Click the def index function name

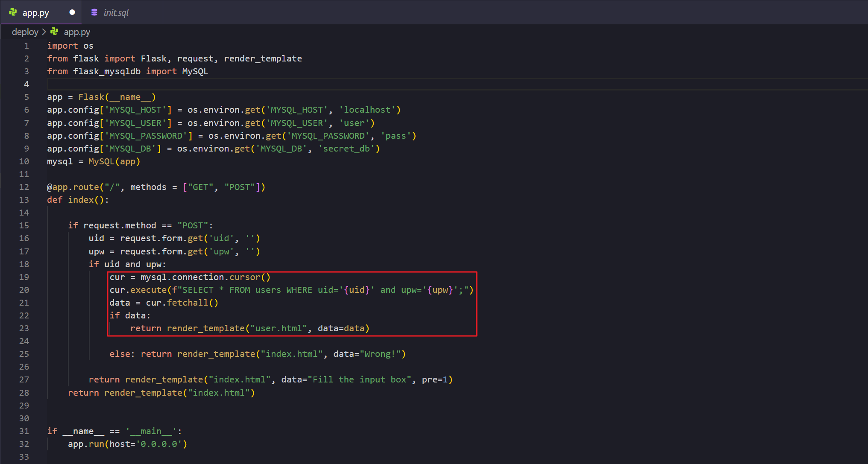81,200
